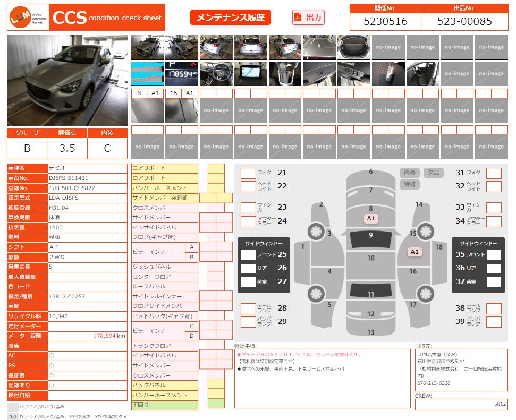Open the odometer 178594 km photo thumbnail

(x=182, y=74)
